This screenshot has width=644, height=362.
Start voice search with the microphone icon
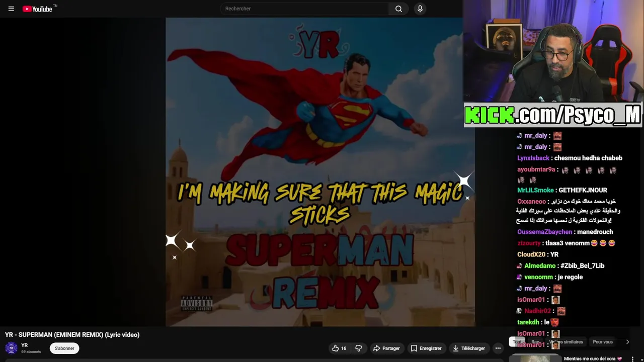click(x=420, y=9)
